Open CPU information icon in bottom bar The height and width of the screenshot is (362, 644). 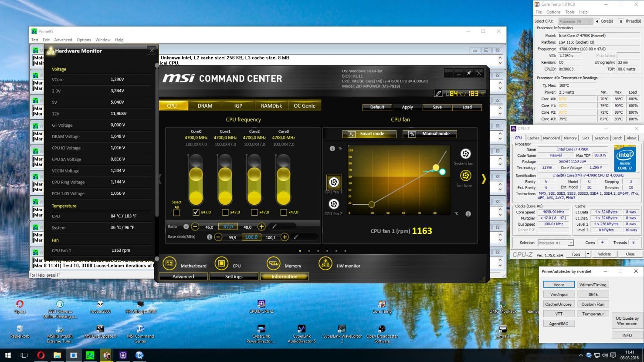point(221,264)
